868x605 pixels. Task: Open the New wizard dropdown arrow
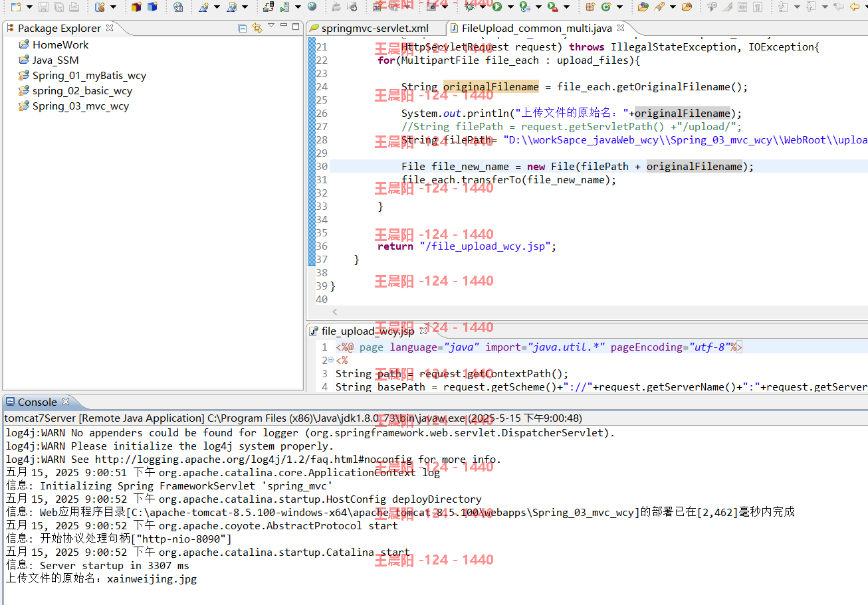[29, 7]
